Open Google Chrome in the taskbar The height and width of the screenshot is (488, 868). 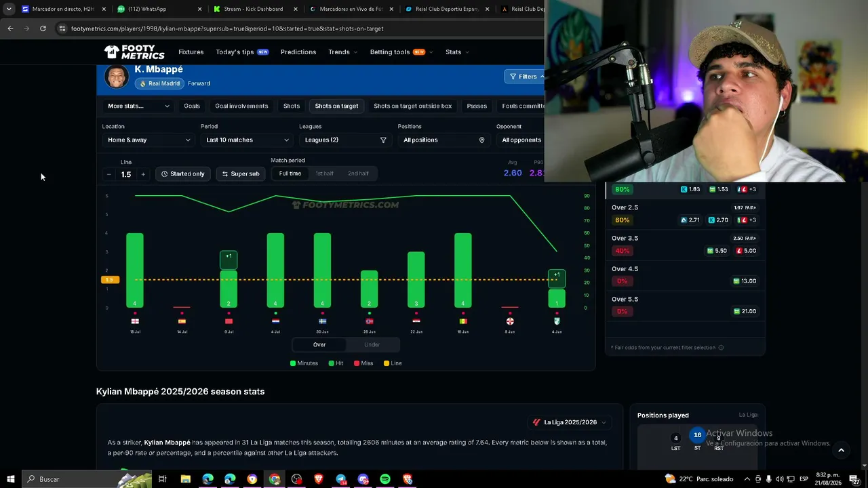coord(274,479)
